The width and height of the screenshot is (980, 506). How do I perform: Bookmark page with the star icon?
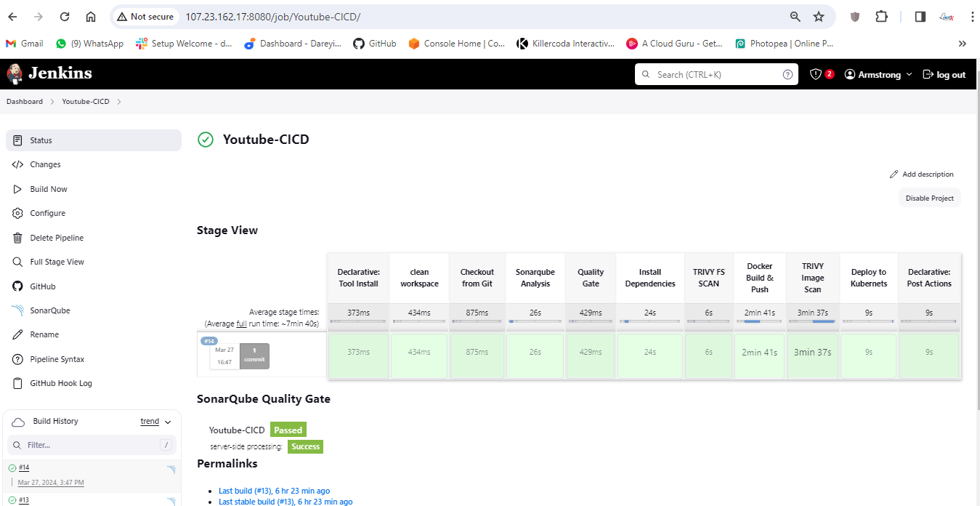click(x=819, y=17)
